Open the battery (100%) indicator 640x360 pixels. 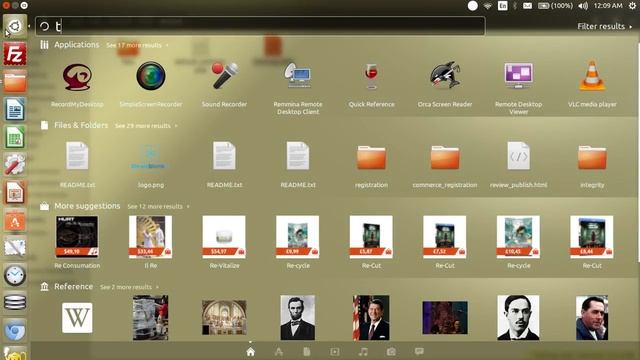(555, 6)
